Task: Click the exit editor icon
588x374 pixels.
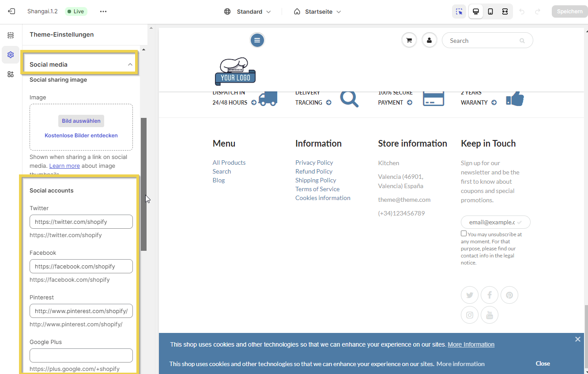Action: [11, 11]
